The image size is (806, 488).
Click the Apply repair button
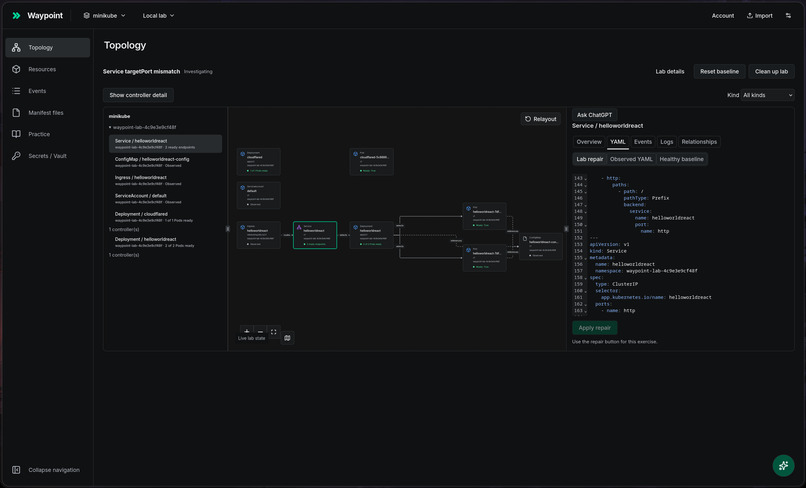click(595, 328)
